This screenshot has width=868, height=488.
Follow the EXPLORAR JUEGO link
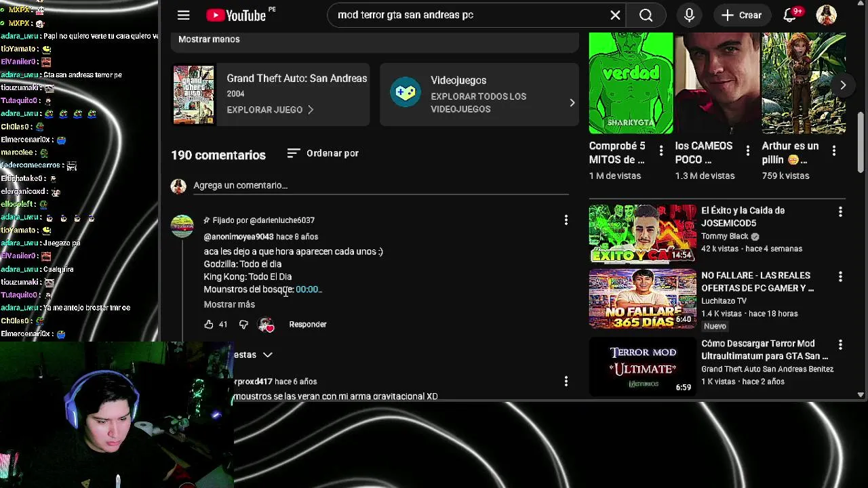pos(270,110)
